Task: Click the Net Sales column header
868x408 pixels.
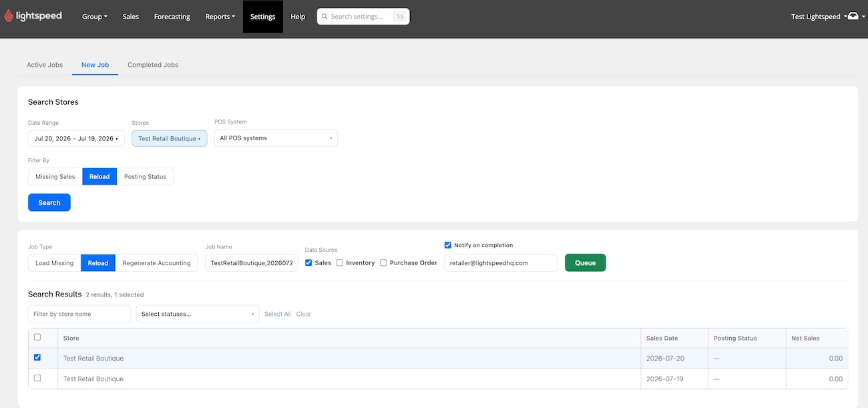Action: click(x=817, y=338)
